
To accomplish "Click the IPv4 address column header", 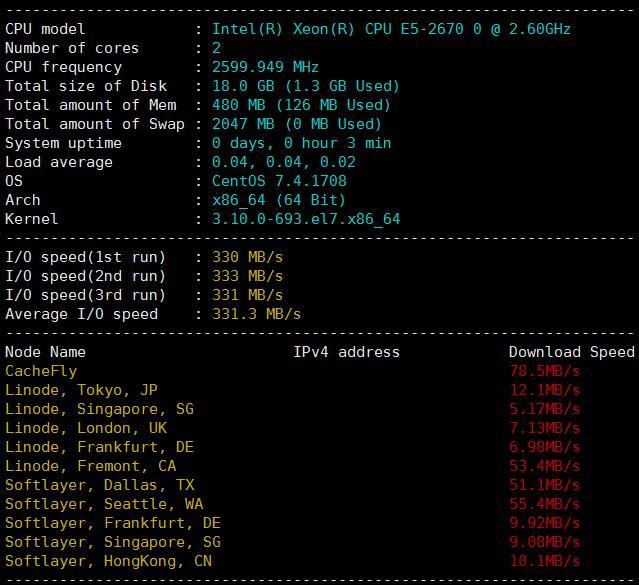I will tap(346, 352).
